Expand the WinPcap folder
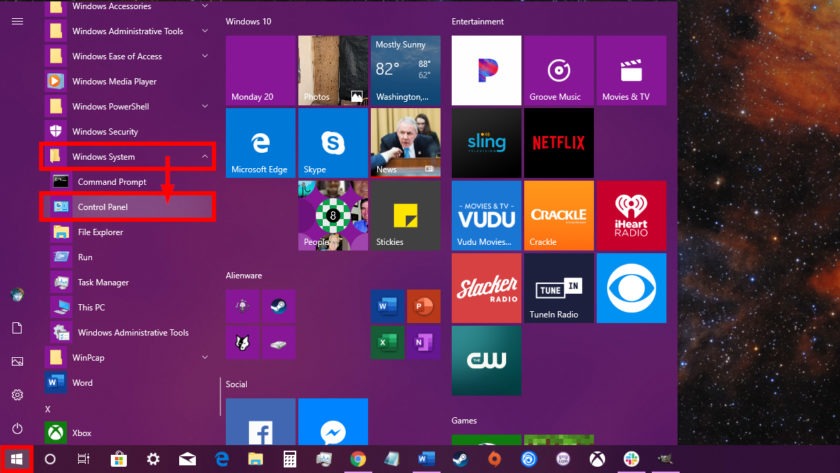The height and width of the screenshot is (473, 840). 127,357
